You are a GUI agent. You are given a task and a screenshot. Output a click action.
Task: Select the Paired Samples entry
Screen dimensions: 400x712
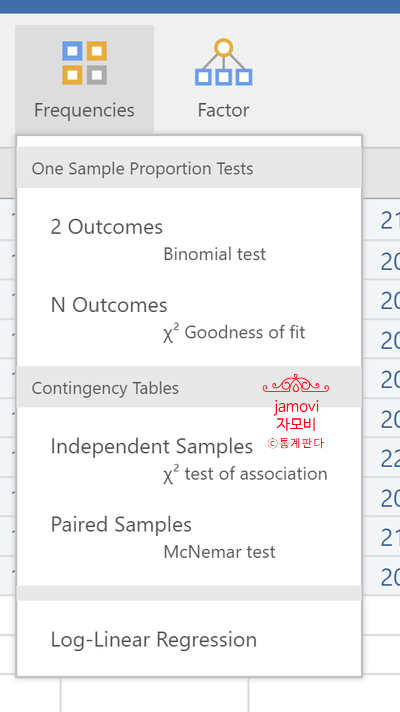pyautogui.click(x=121, y=525)
